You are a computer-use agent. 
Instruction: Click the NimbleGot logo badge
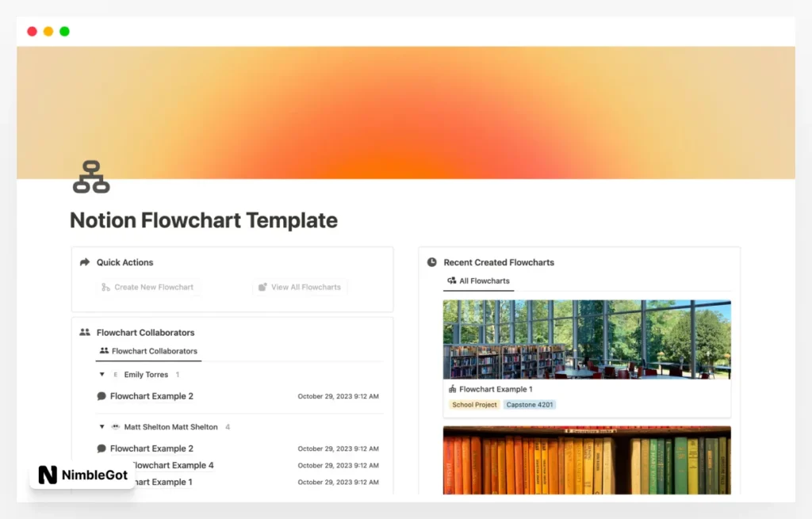click(x=82, y=475)
